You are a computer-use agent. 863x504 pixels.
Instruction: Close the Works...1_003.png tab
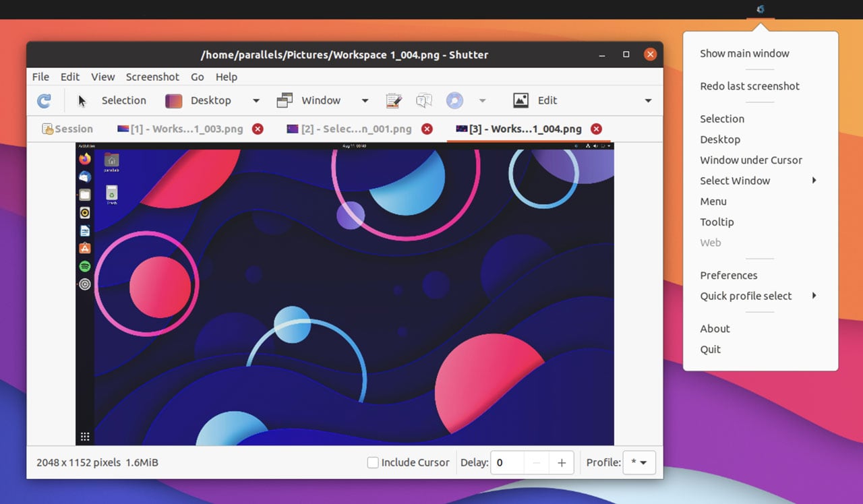(x=257, y=129)
